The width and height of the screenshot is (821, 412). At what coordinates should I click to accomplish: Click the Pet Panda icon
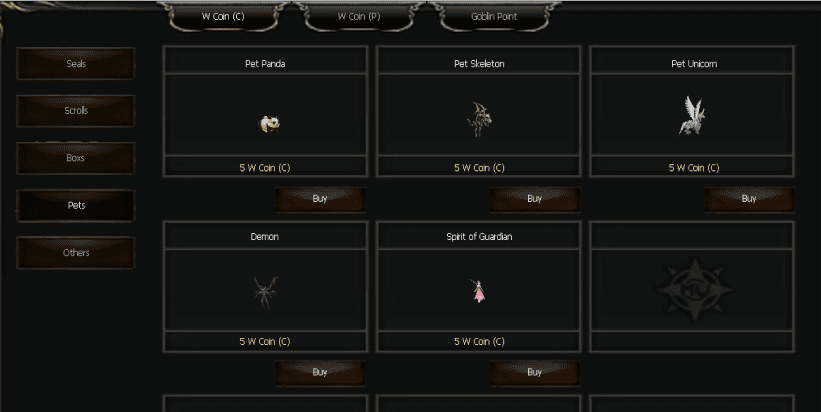[x=269, y=124]
